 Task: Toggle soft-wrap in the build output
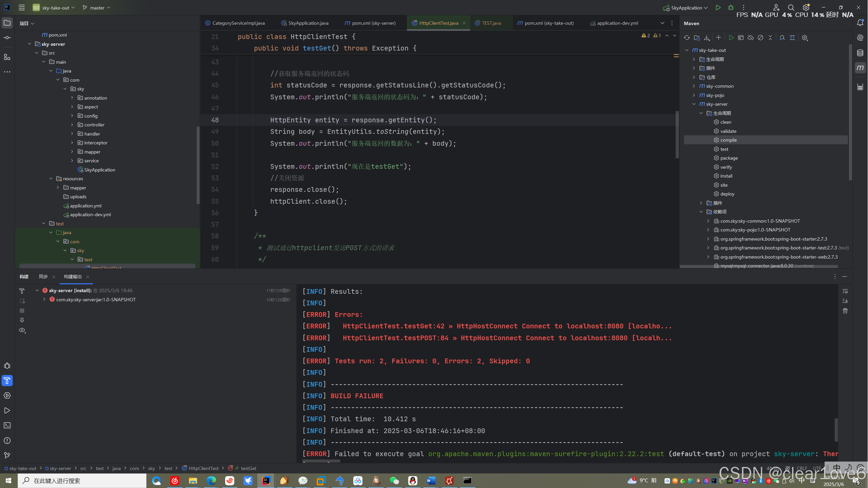[845, 291]
